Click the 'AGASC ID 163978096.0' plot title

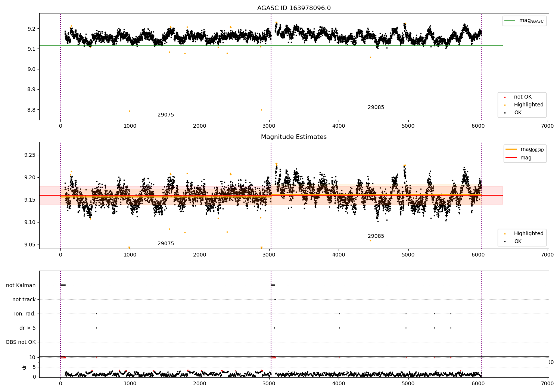[294, 8]
